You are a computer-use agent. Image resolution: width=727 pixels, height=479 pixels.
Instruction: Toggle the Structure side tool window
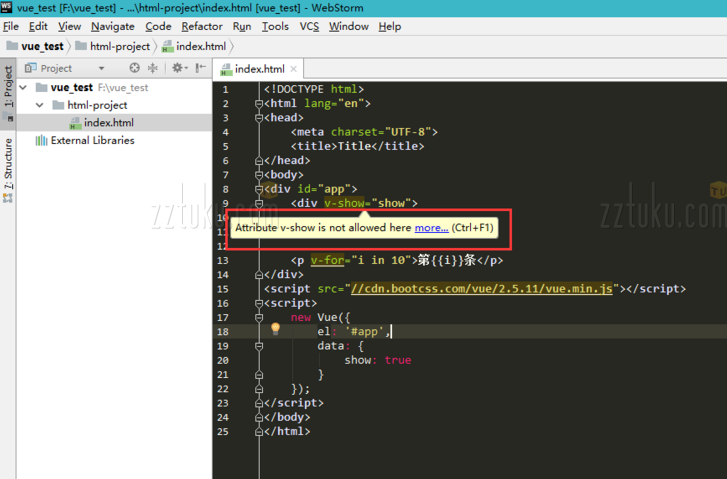click(x=8, y=168)
